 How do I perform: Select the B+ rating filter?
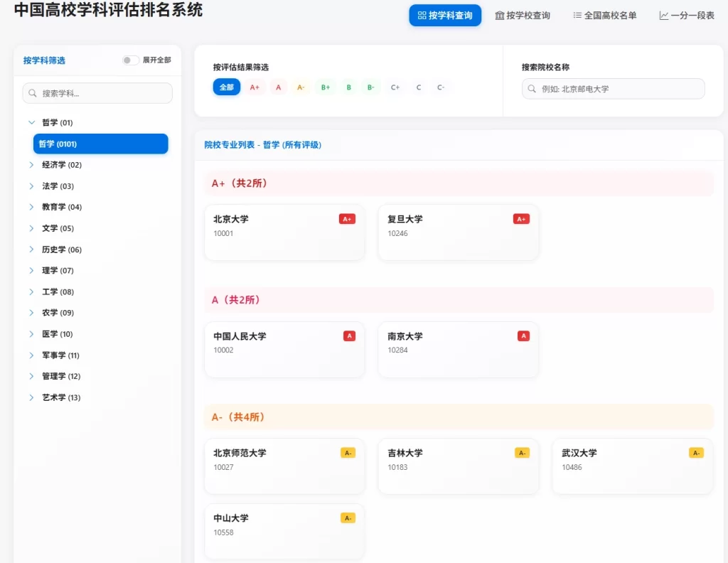(325, 87)
